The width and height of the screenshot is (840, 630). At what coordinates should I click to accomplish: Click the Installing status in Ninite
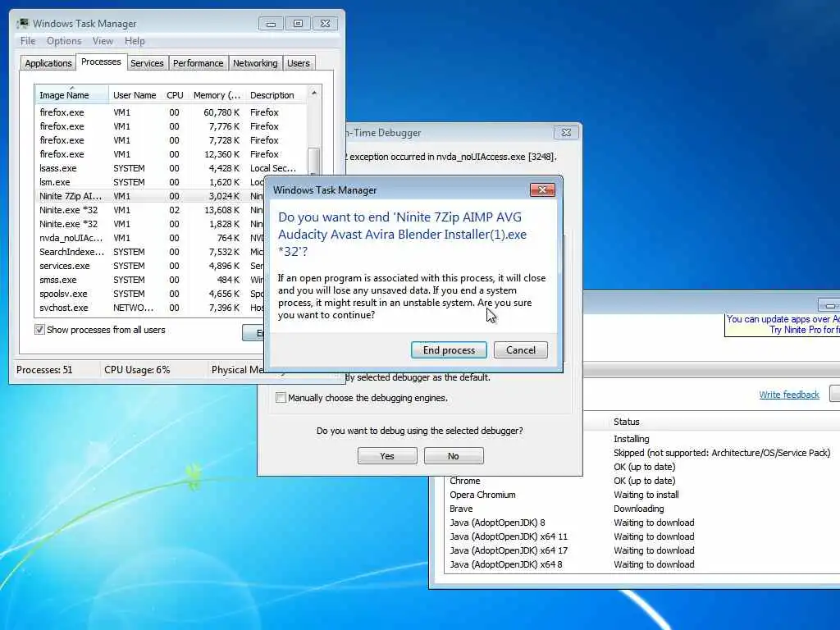(x=631, y=439)
